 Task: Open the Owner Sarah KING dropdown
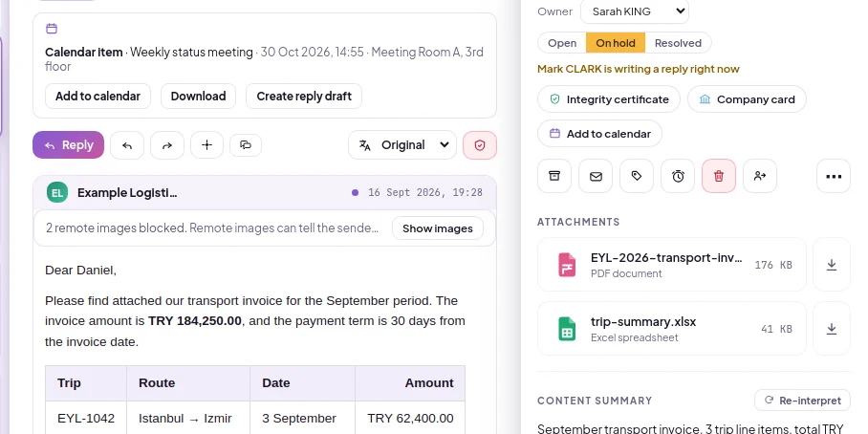tap(635, 11)
